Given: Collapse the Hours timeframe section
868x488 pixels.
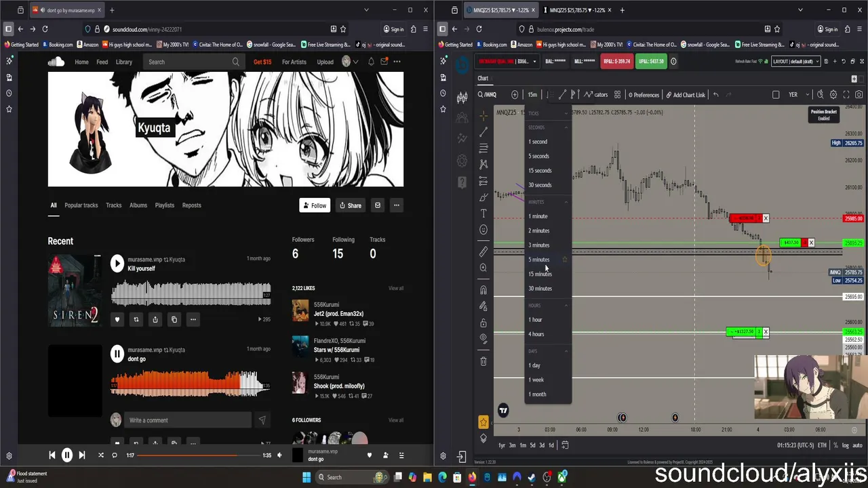Looking at the screenshot, I should pos(566,306).
